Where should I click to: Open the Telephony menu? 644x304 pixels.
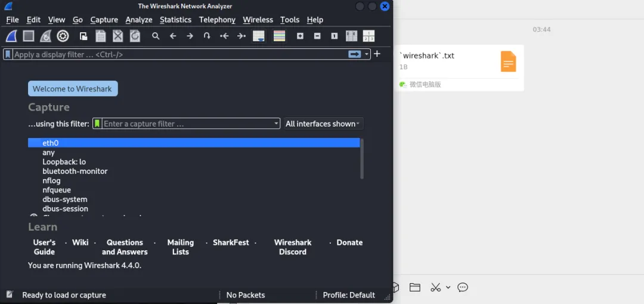pyautogui.click(x=217, y=20)
